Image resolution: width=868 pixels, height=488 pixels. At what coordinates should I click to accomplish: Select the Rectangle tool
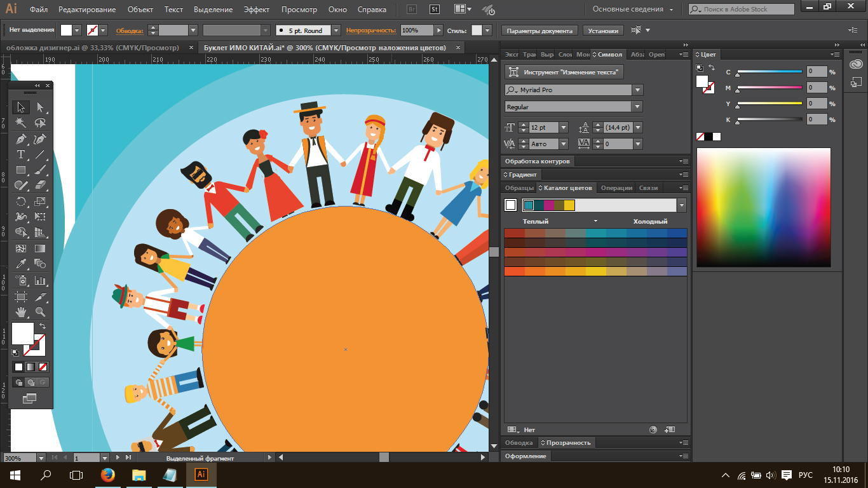21,170
